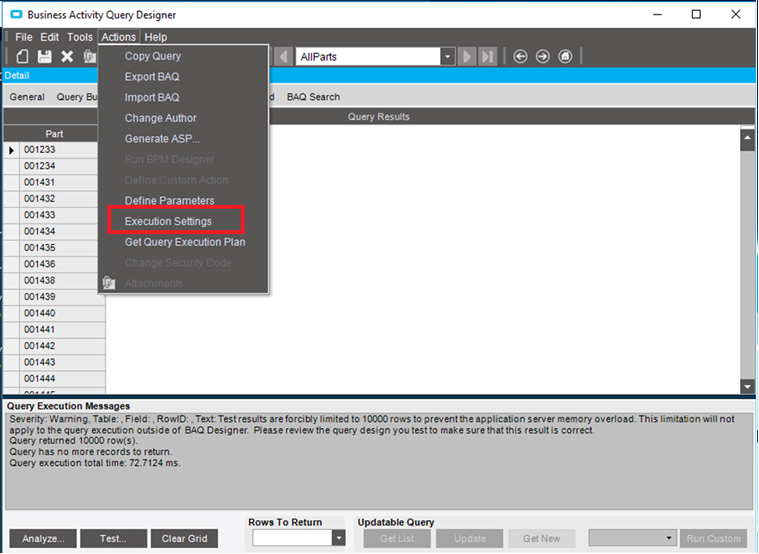This screenshot has width=759, height=554.
Task: Click the results scrollbar up arrow
Action: (747, 138)
